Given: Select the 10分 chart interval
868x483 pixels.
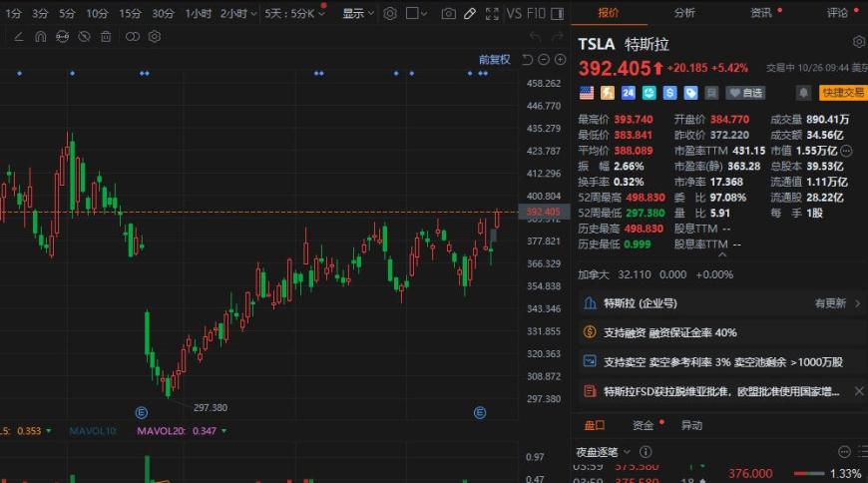Looking at the screenshot, I should (97, 13).
